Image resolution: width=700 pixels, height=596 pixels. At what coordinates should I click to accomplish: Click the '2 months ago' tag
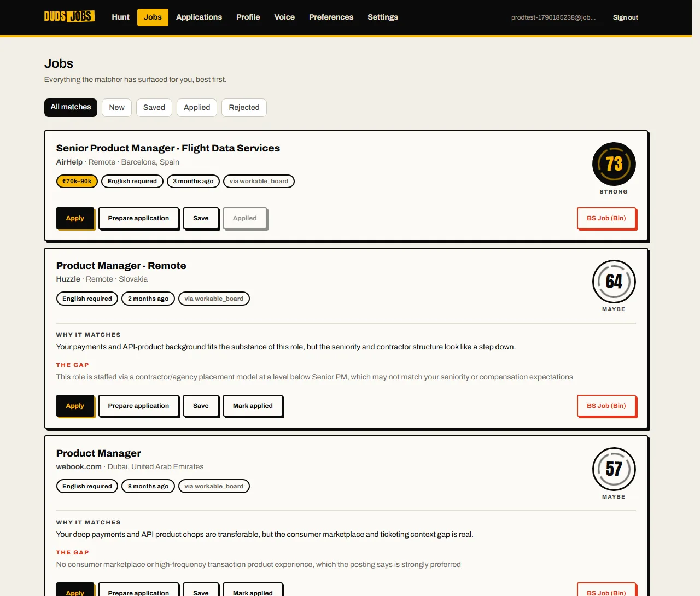(148, 299)
